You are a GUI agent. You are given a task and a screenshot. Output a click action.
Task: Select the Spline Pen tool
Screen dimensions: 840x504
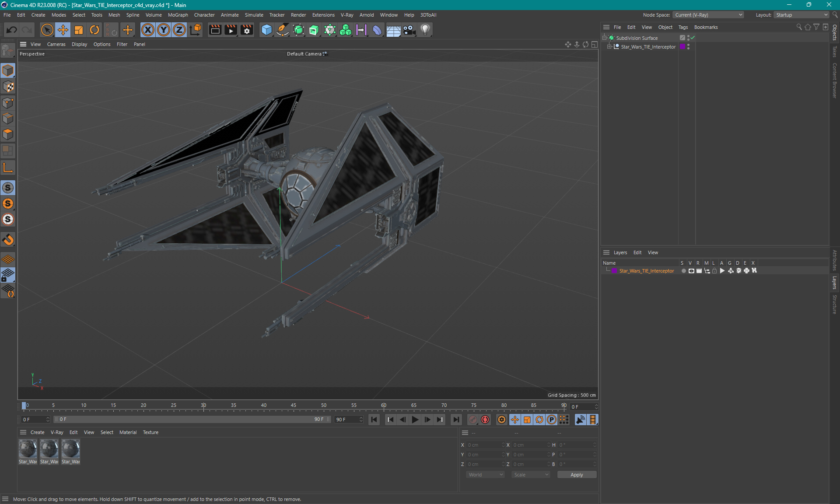click(283, 30)
